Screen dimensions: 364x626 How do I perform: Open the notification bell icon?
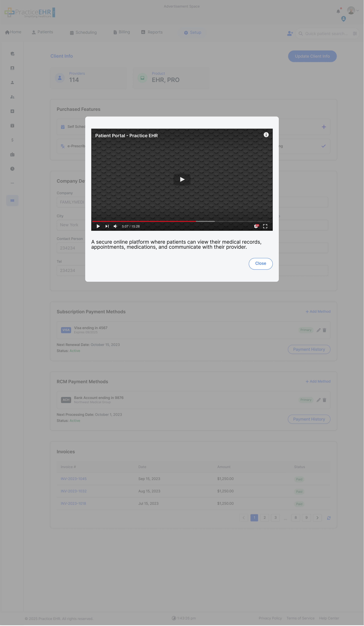click(338, 11)
